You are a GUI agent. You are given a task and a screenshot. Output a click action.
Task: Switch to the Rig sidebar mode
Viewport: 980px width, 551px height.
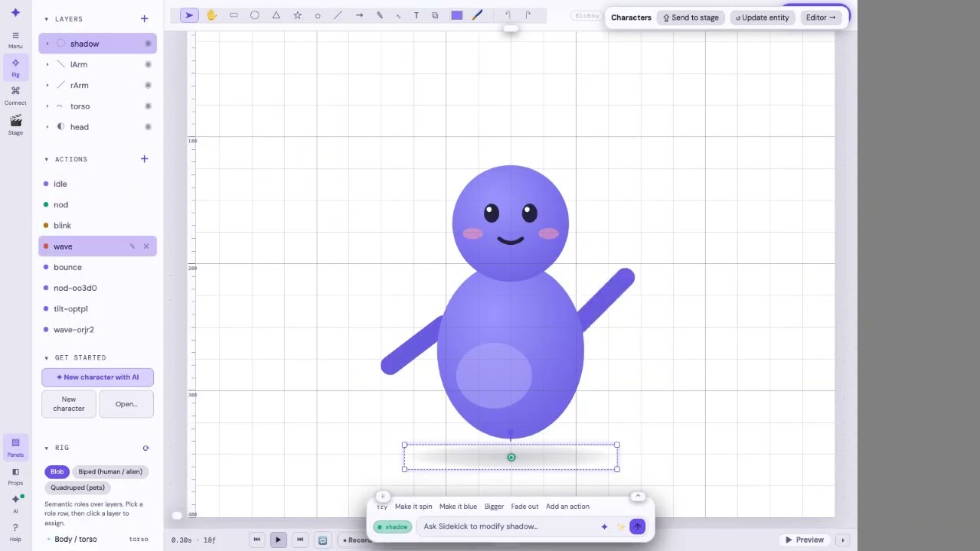15,68
